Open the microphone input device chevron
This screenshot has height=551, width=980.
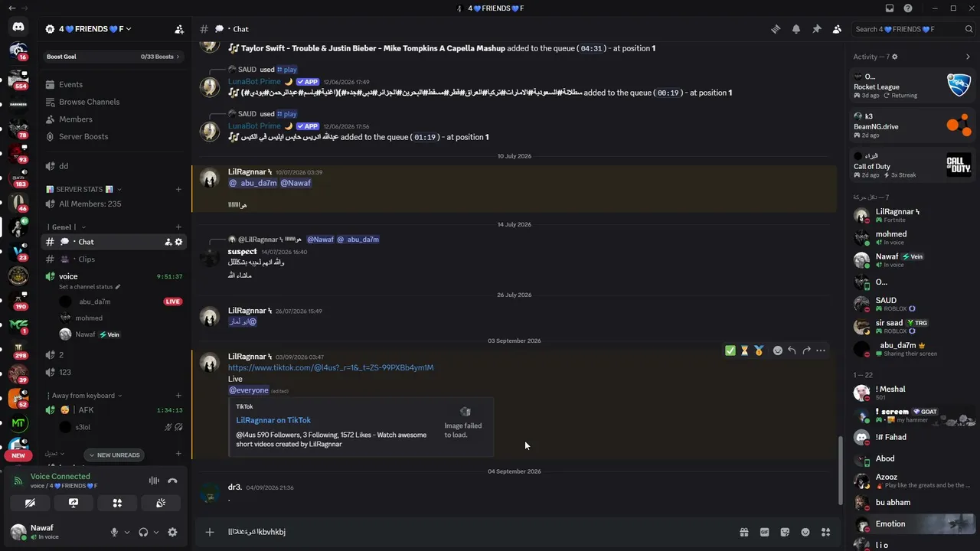[127, 532]
